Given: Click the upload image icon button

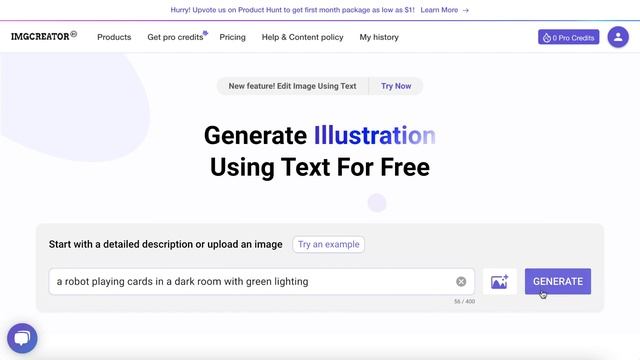Looking at the screenshot, I should pos(500,282).
